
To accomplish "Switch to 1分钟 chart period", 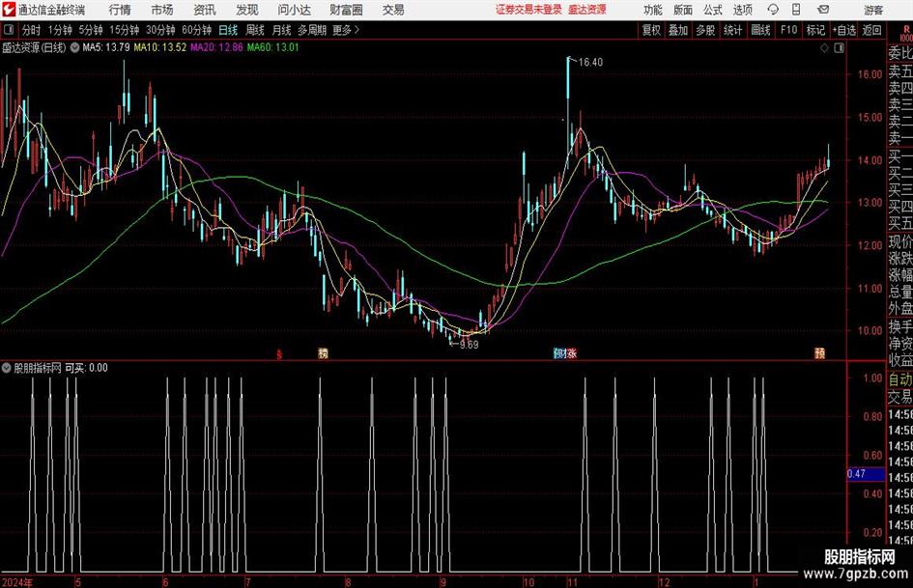I will (x=59, y=30).
